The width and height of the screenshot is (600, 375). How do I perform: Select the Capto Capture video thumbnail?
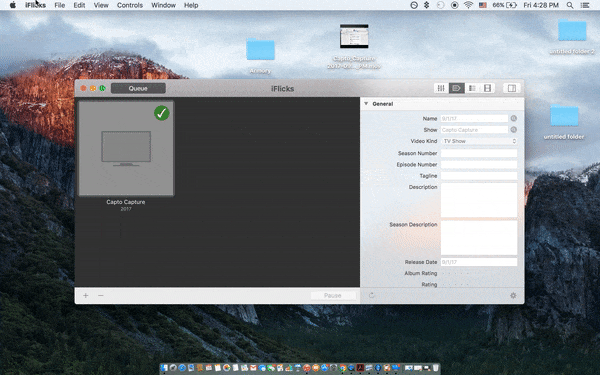(126, 148)
